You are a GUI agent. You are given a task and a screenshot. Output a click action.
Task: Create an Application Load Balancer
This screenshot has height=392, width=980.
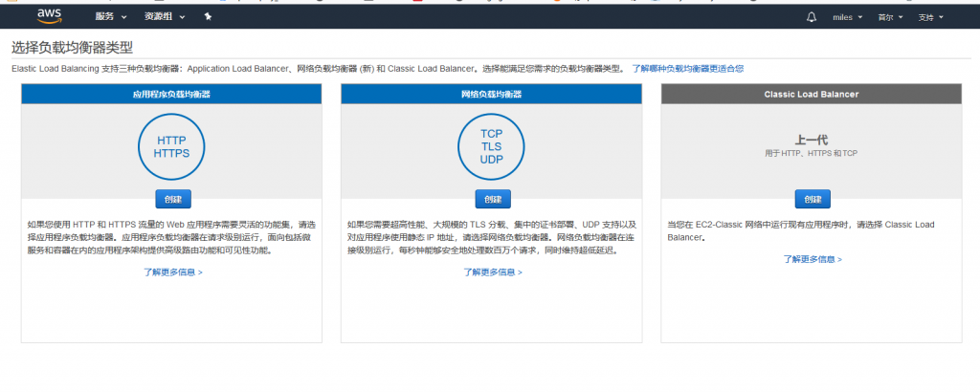pos(173,199)
